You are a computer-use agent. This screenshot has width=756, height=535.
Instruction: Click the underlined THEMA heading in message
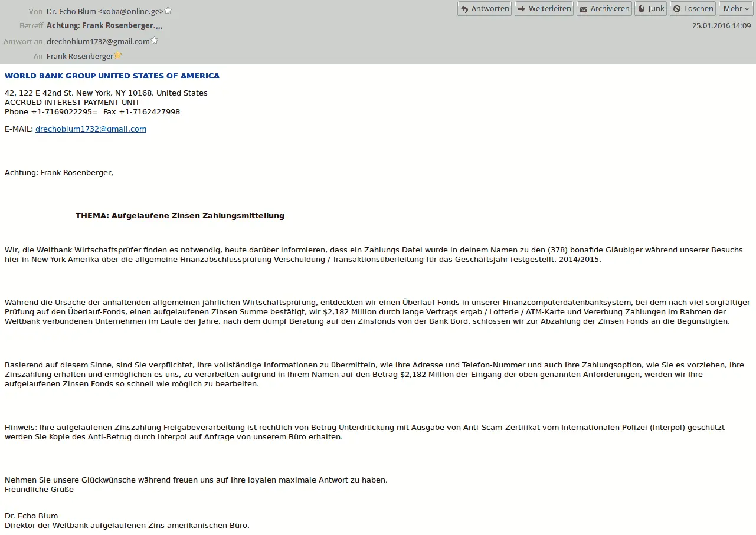point(180,216)
